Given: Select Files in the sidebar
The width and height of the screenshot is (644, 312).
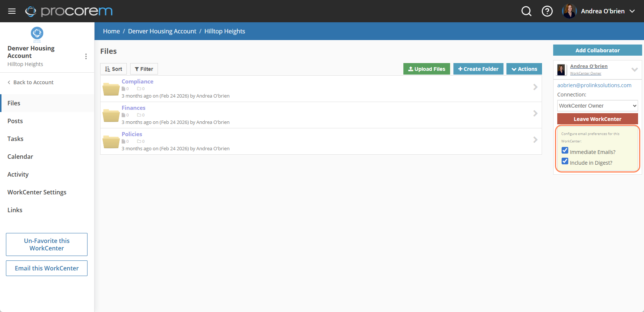Looking at the screenshot, I should click(x=47, y=103).
